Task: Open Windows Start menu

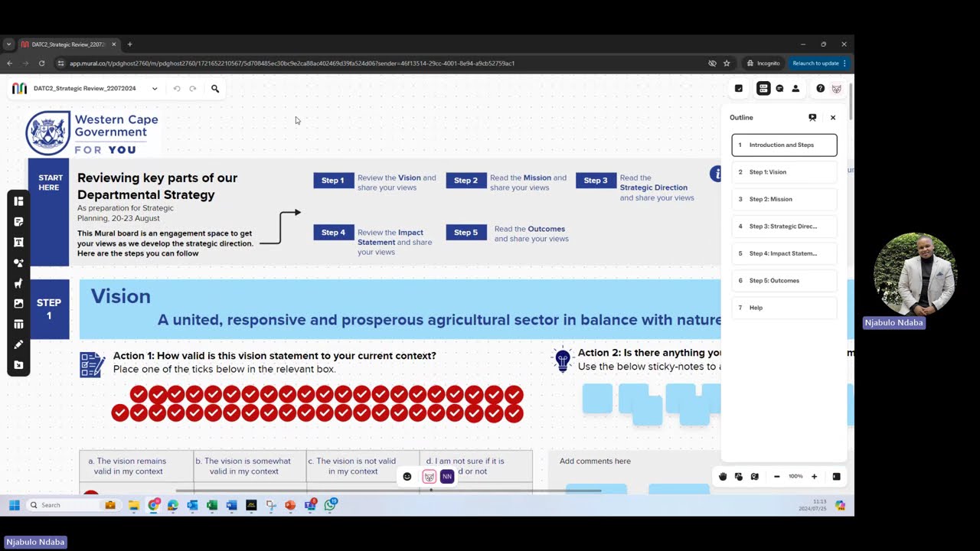Action: pos(14,505)
